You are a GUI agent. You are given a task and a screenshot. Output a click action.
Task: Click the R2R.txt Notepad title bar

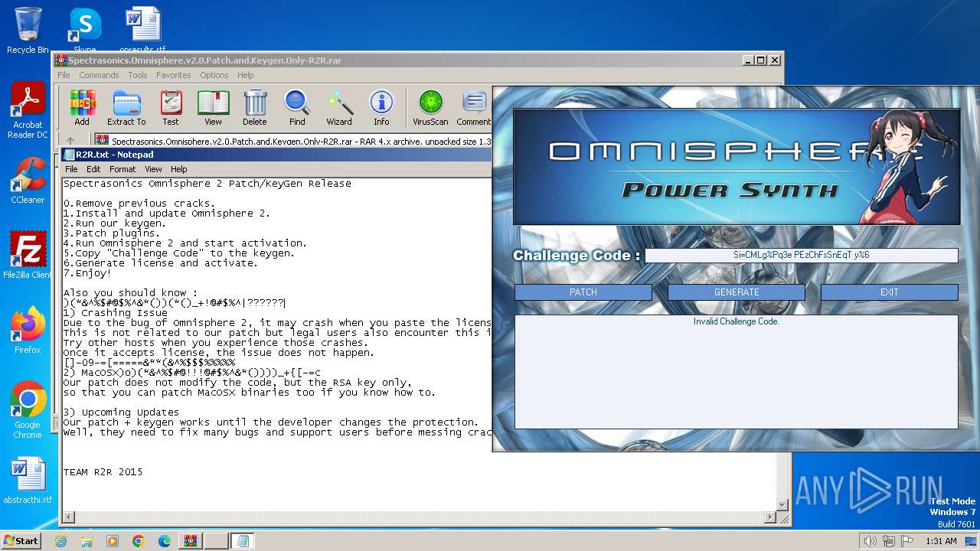[x=276, y=155]
